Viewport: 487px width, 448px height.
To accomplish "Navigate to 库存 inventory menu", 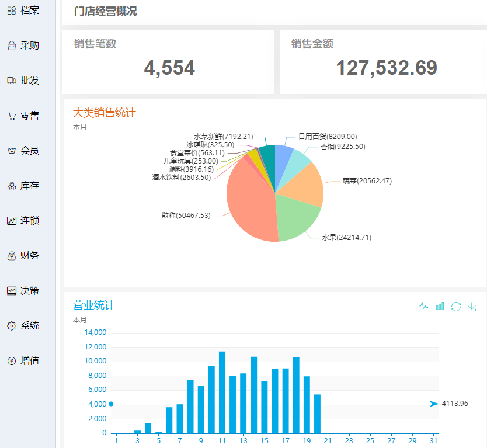I will 23,186.
